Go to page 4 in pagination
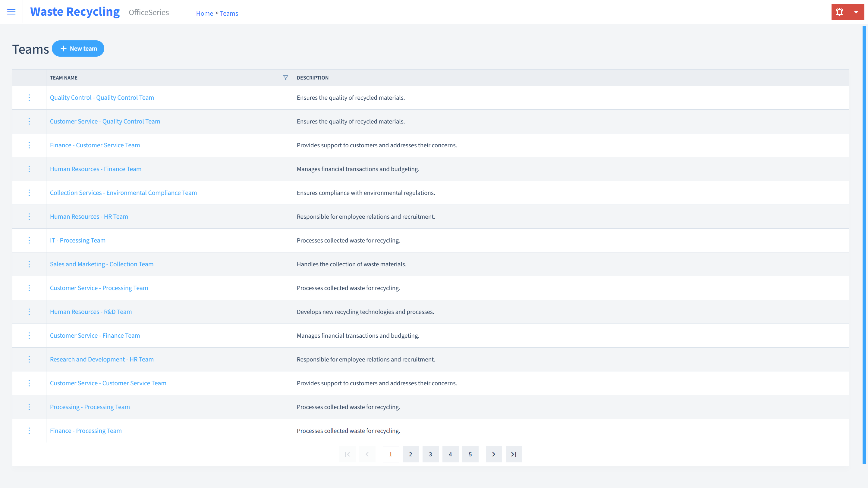 [x=450, y=454]
